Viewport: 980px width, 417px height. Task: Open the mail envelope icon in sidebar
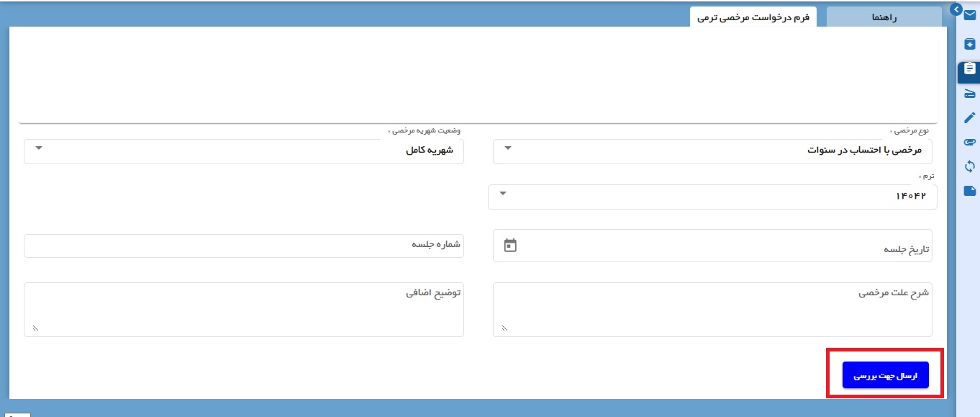(970, 15)
